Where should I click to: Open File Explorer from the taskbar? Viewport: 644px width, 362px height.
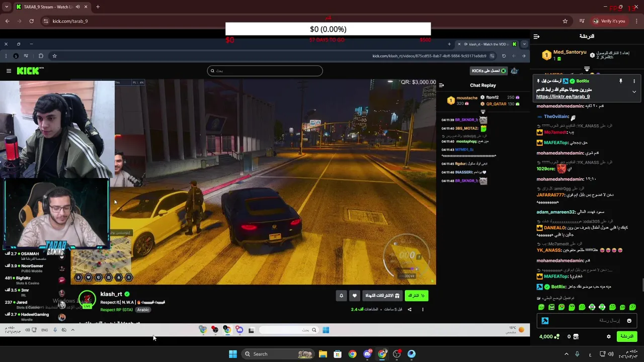tap(323, 354)
